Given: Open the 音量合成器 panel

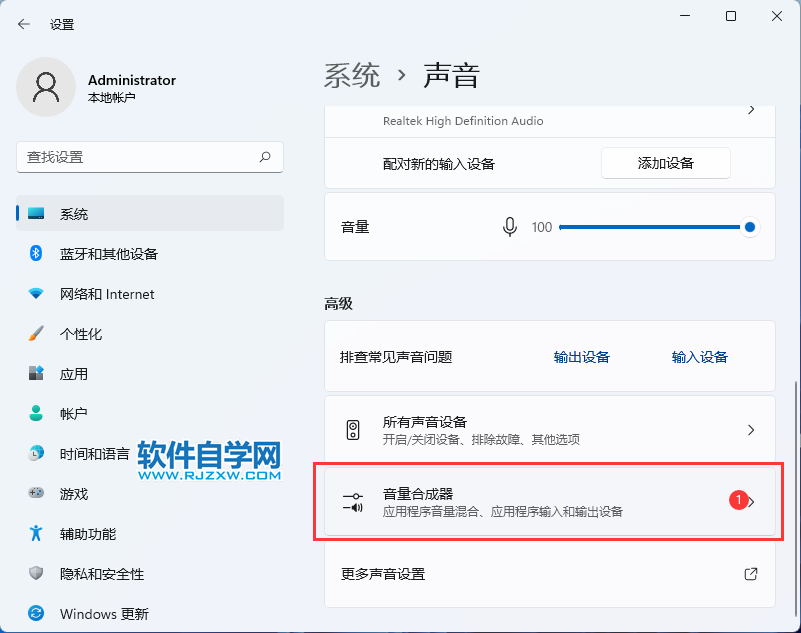Looking at the screenshot, I should click(550, 503).
